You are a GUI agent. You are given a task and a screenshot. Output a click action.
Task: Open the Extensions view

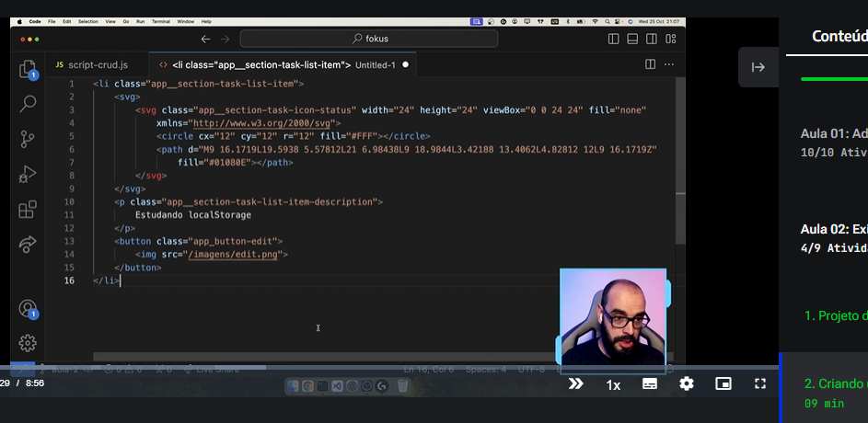click(27, 210)
